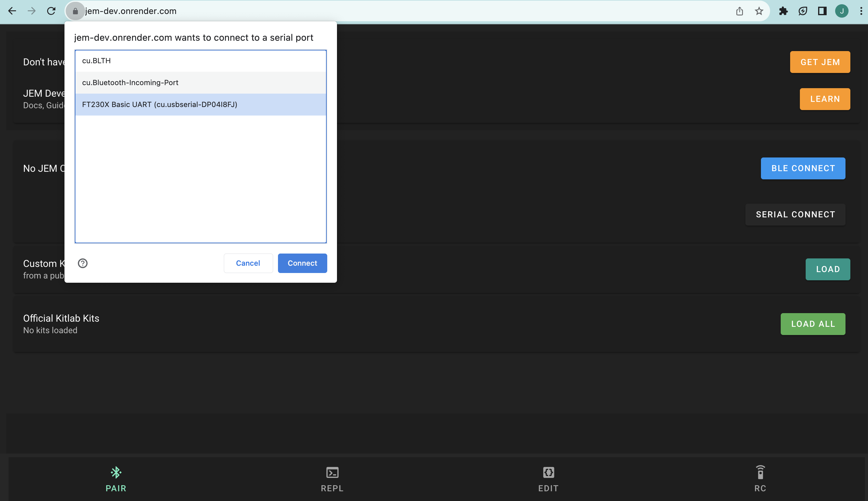Screen dimensions: 868x501
Task: Open the EDIT tab
Action: point(548,479)
